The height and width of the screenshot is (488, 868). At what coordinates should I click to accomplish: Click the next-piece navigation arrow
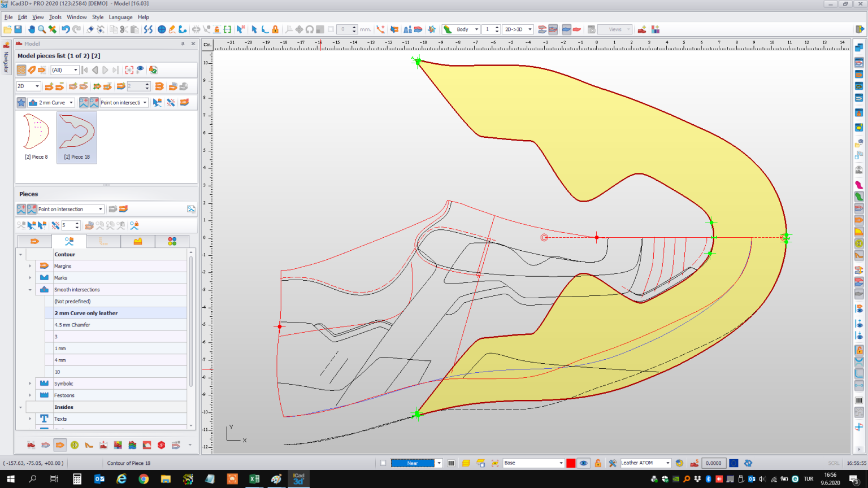tap(105, 69)
